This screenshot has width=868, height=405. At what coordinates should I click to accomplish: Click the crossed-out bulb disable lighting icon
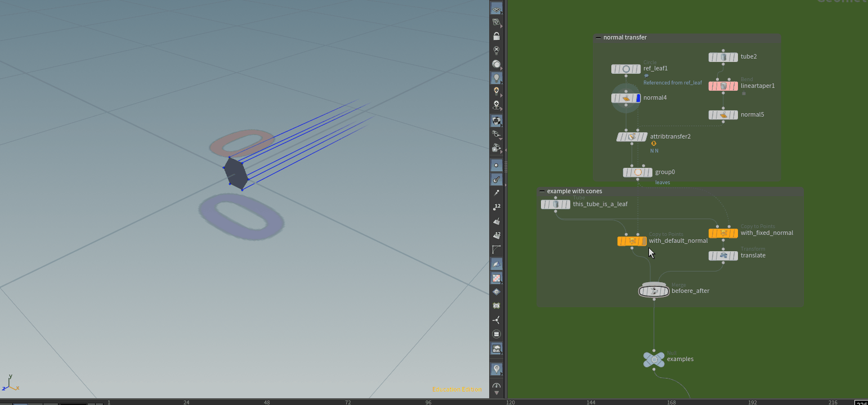[x=496, y=50]
